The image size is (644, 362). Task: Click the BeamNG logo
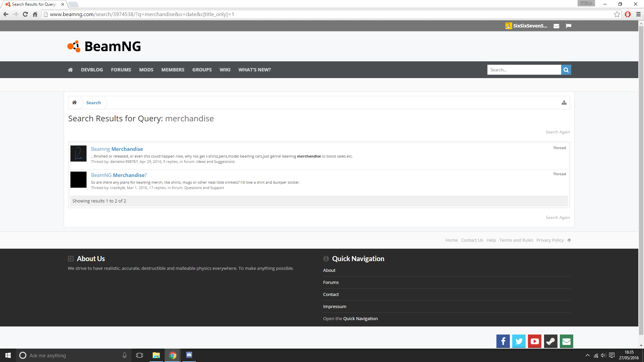(104, 46)
